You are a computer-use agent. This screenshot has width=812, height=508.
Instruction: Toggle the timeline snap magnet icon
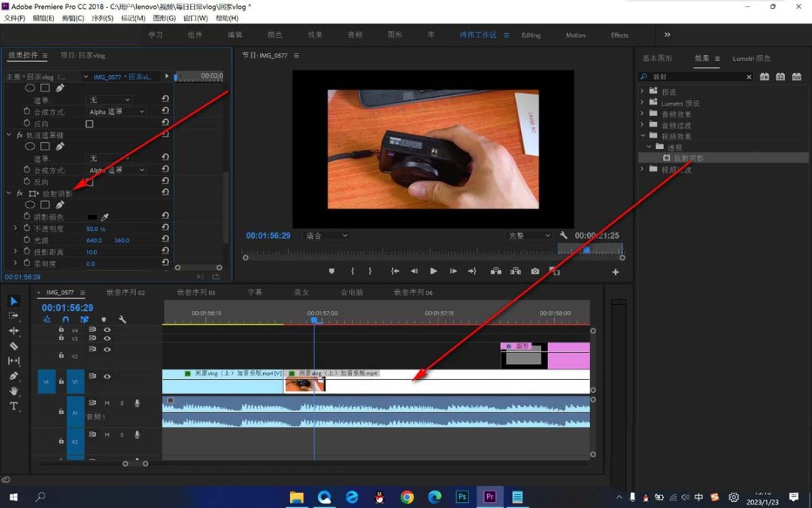[x=65, y=319]
